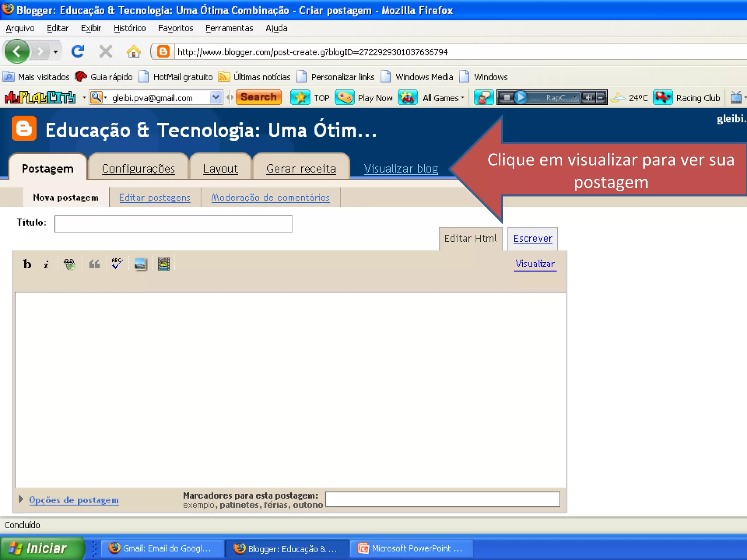
Task: Click the bold formatting icon
Action: coord(27,264)
